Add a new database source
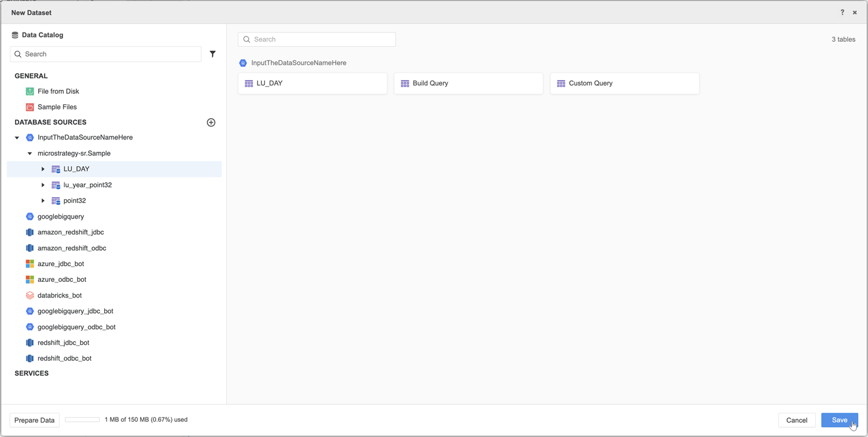Screen dimensions: 868x437 (x=211, y=123)
